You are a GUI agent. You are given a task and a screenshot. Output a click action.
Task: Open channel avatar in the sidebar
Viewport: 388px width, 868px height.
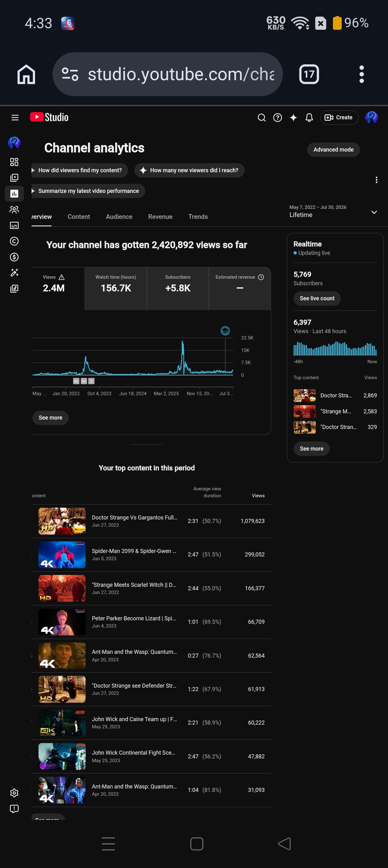click(x=14, y=142)
